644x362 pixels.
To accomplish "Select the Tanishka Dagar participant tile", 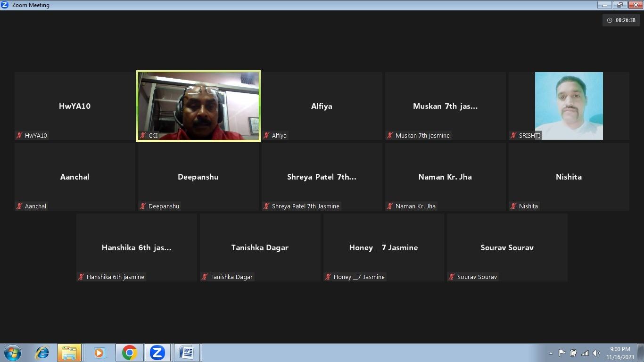I will tap(260, 247).
